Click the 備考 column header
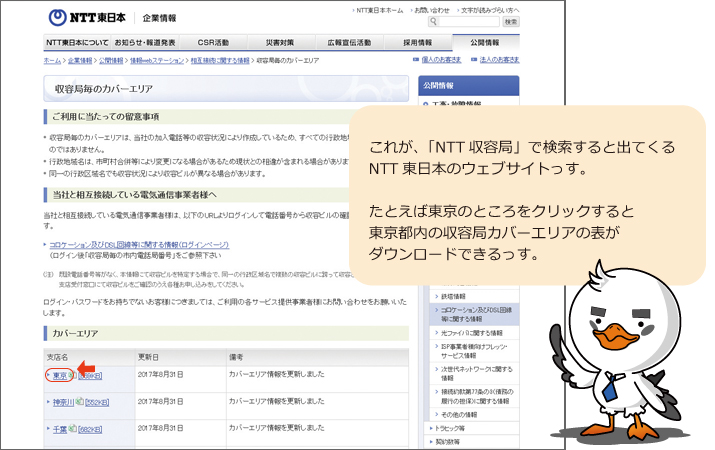Image resolution: width=715 pixels, height=450 pixels. (x=236, y=357)
